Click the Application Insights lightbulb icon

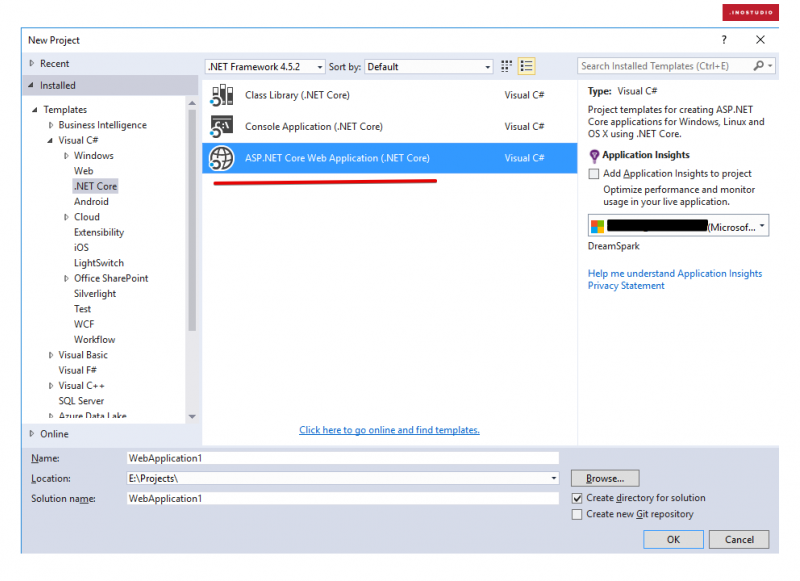tap(594, 156)
